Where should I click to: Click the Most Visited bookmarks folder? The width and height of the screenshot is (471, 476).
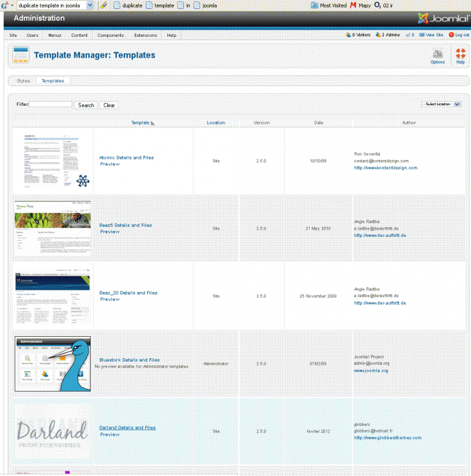314,5
